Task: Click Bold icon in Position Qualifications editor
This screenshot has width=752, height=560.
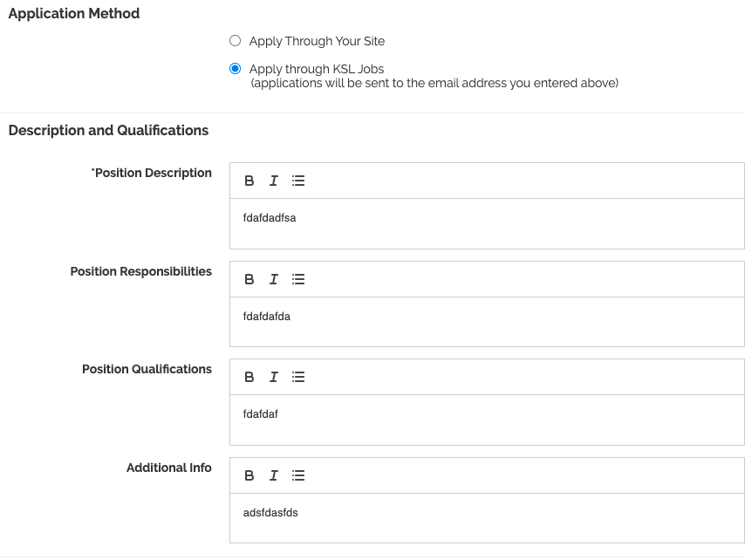Action: tap(249, 377)
